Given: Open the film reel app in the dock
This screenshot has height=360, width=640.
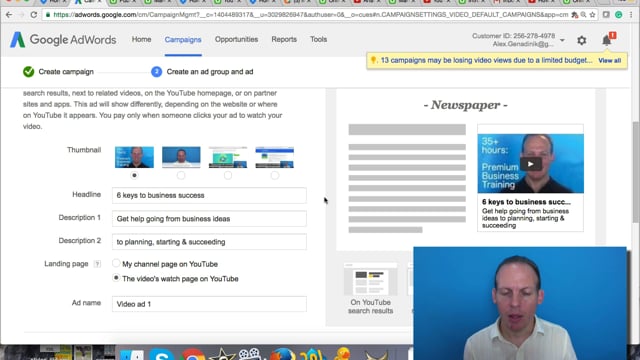Looking at the screenshot, I should (x=250, y=354).
